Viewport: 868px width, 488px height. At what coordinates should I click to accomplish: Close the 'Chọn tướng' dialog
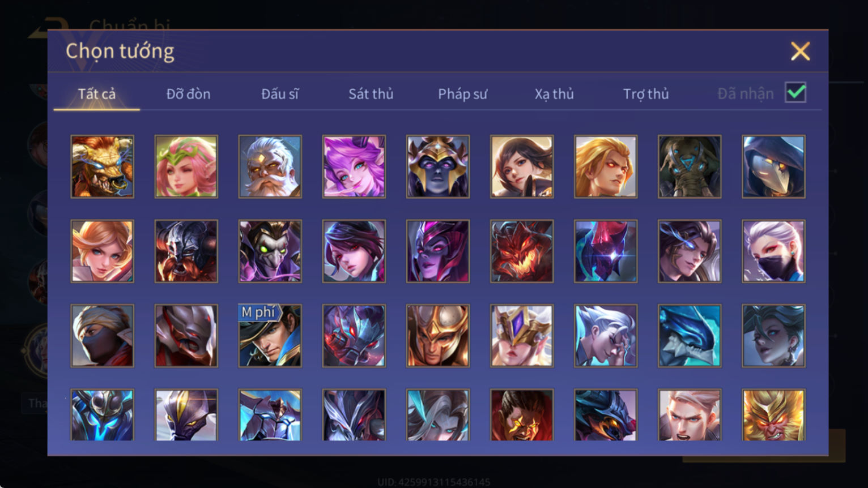coord(800,52)
